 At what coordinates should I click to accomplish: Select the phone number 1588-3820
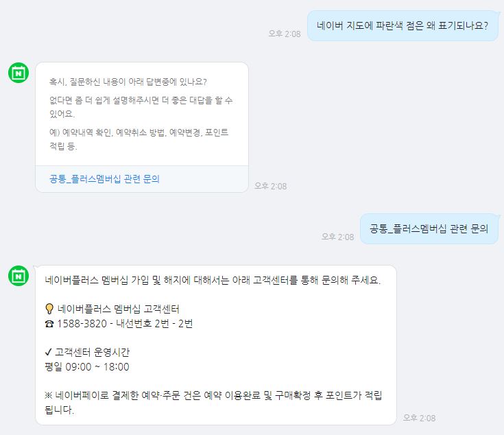(82, 323)
